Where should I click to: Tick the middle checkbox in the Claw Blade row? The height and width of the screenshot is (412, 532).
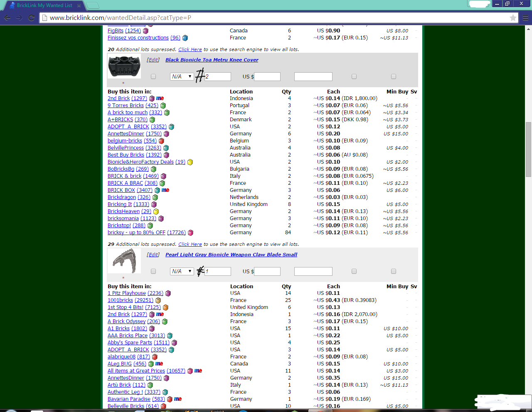354,271
